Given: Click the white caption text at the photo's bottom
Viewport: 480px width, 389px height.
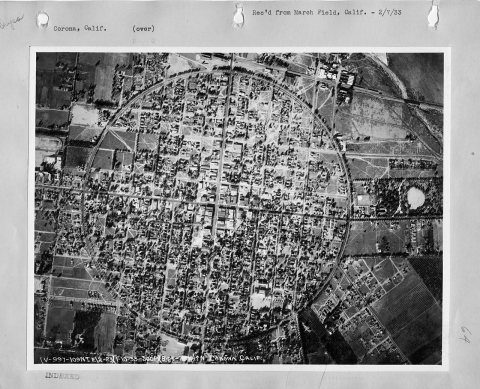Looking at the screenshot, I should [x=153, y=359].
